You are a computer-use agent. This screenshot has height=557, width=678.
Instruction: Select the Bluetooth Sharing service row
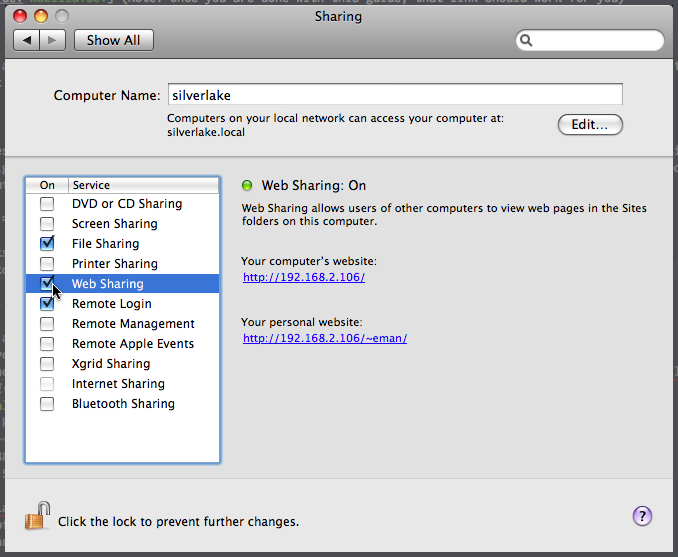coord(122,403)
